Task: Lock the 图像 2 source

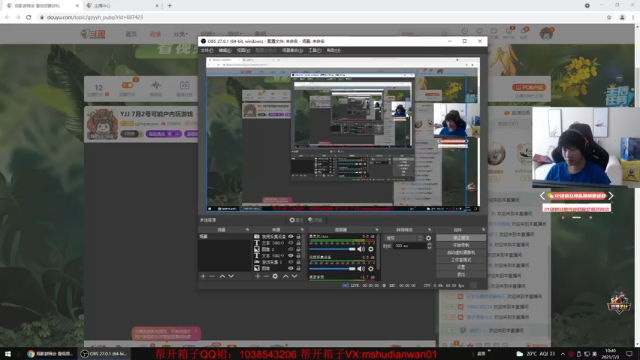Action: click(298, 249)
